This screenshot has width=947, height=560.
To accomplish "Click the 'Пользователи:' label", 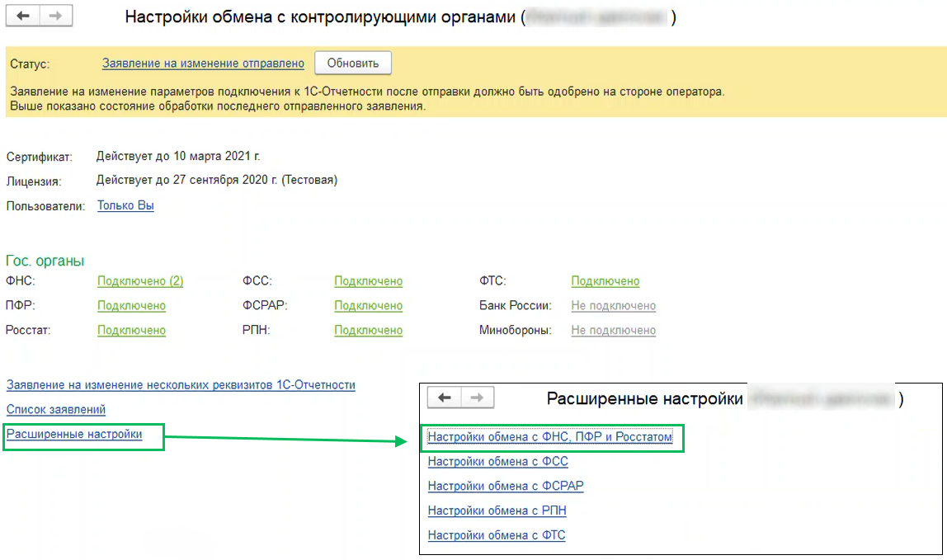I will click(46, 206).
